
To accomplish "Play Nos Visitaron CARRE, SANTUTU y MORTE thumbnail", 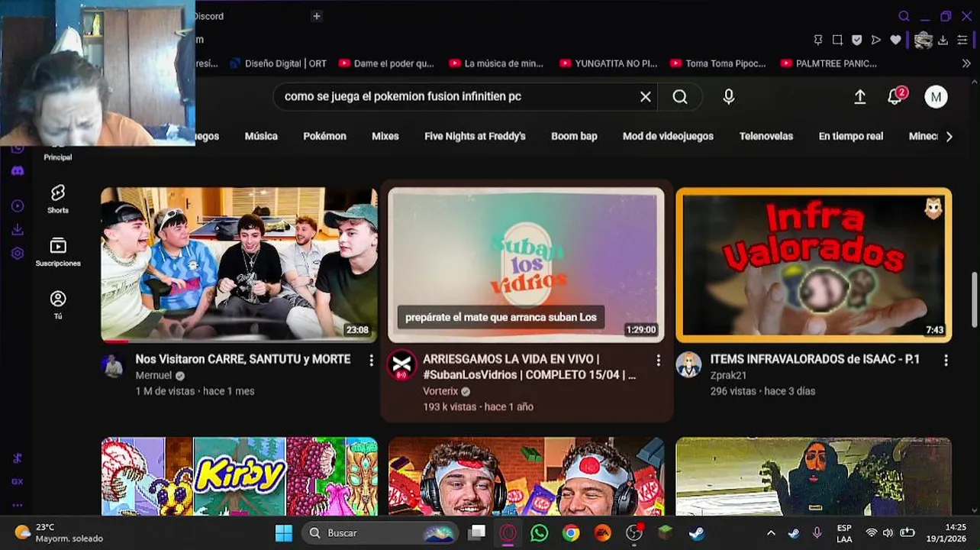I will pos(239,264).
